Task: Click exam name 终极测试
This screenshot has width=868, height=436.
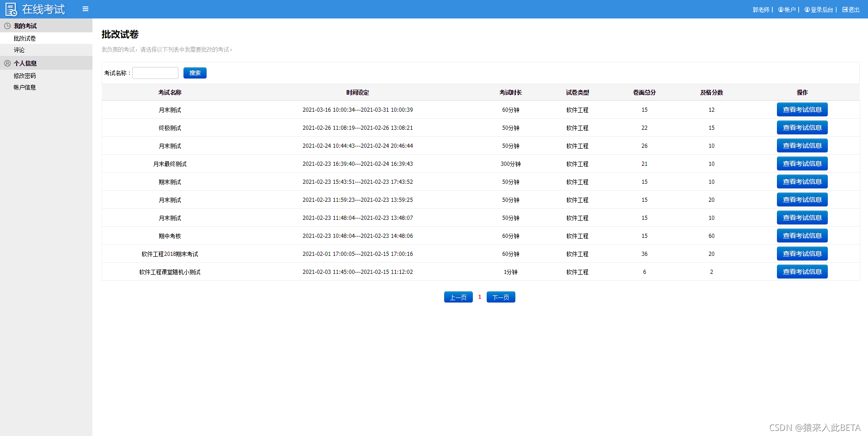Action: tap(170, 128)
